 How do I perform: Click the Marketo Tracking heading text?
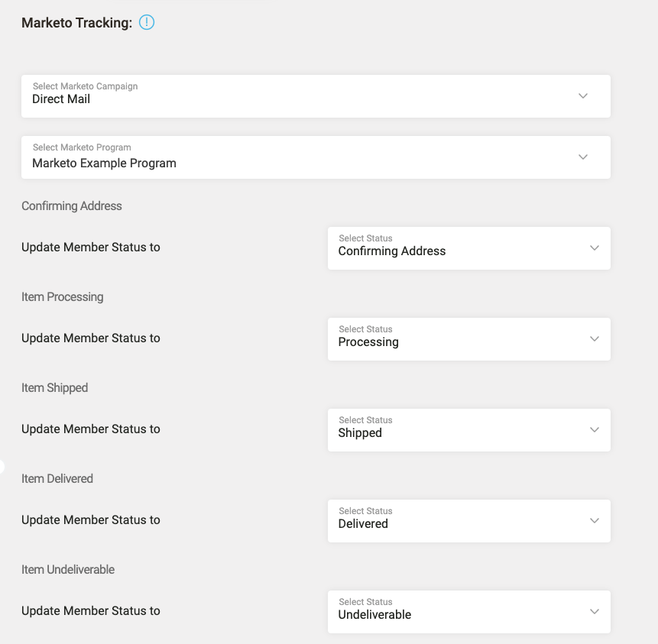pos(76,23)
